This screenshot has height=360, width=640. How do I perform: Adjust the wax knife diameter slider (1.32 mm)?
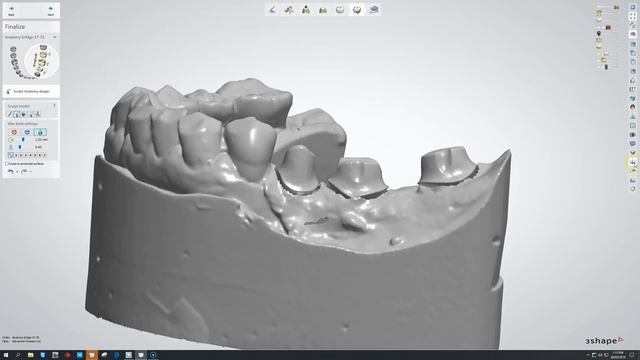[22, 140]
